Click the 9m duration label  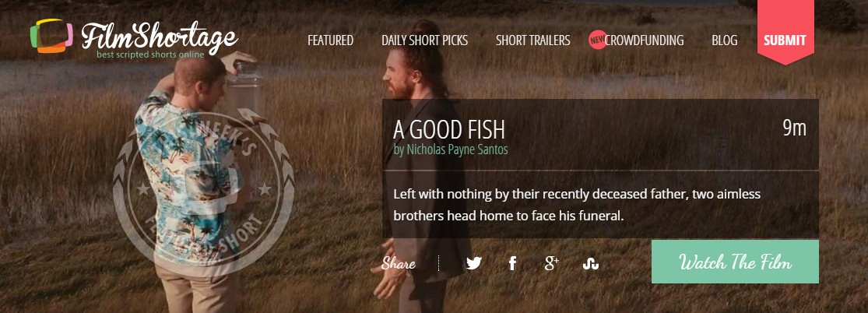(x=794, y=128)
